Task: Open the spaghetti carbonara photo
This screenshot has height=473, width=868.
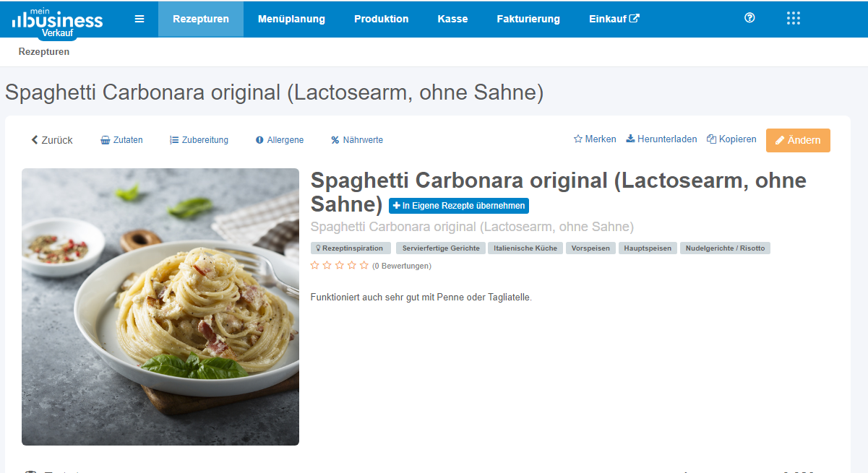Action: [160, 307]
